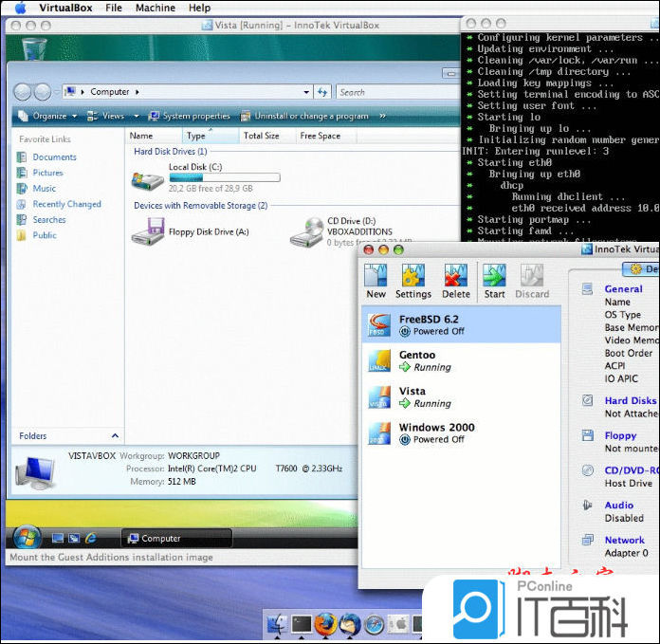Viewport: 660px width, 644px height.
Task: Expand the Folders pane chevron
Action: pos(116,436)
